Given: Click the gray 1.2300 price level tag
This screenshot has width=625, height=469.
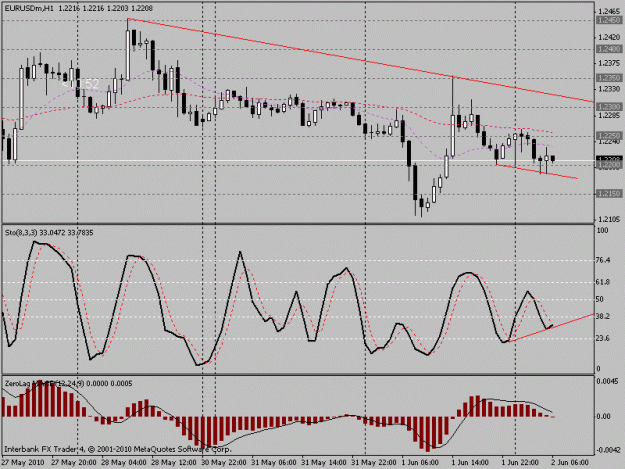Looking at the screenshot, I should (x=609, y=107).
